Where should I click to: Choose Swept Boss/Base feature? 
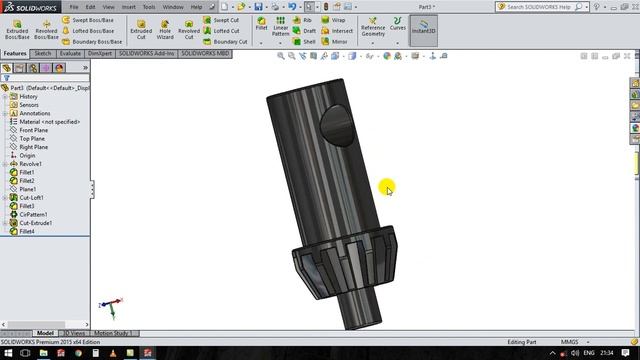click(88, 20)
